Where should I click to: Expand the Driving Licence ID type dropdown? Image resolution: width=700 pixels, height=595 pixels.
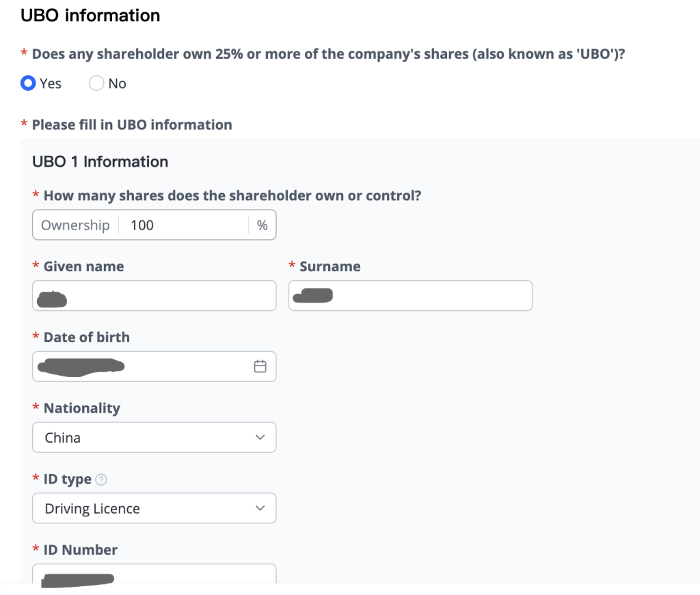click(x=154, y=508)
